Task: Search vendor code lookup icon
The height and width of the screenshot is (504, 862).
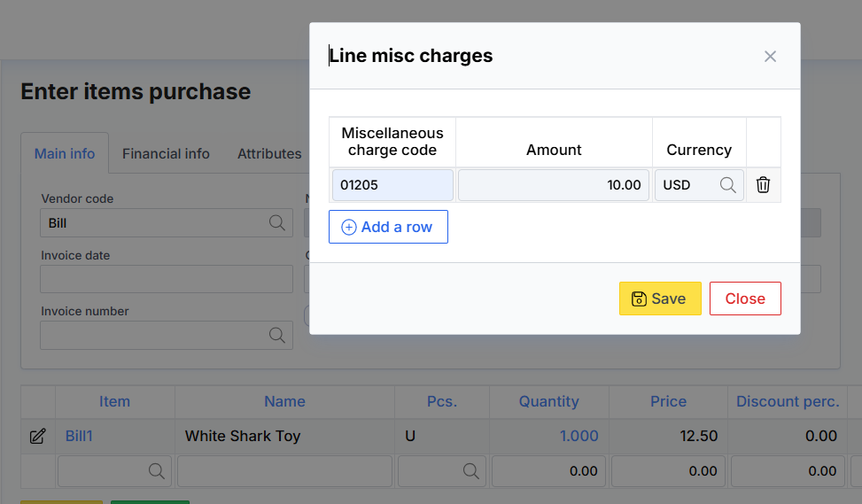Action: click(277, 223)
